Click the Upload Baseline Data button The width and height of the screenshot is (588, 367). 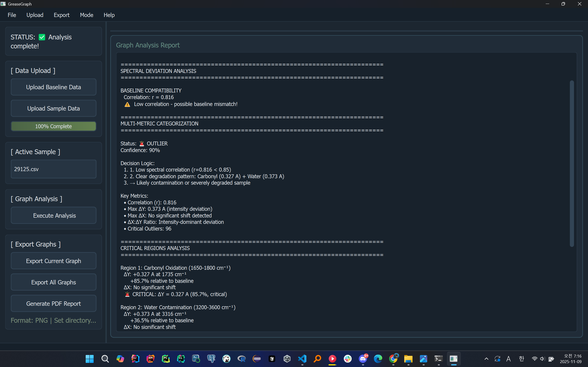pos(54,87)
